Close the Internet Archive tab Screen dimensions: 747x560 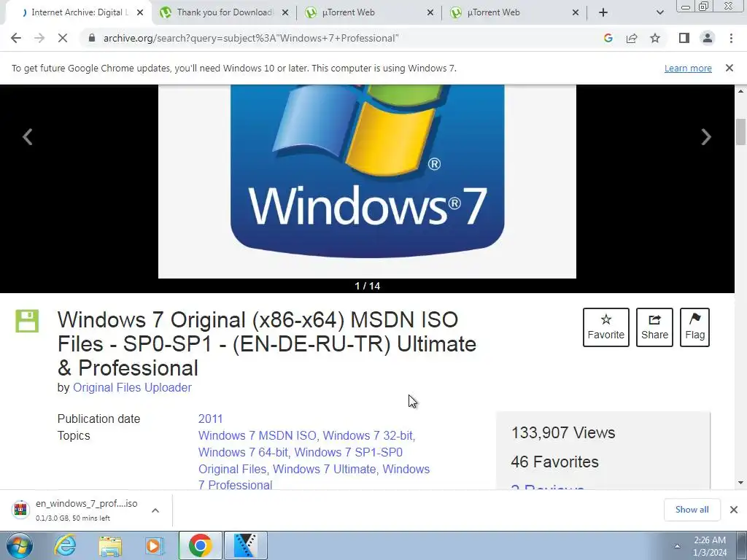[140, 12]
